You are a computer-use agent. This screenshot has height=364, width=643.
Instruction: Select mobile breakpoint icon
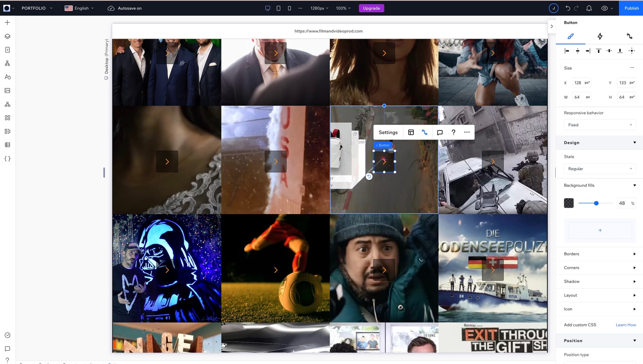coord(289,8)
